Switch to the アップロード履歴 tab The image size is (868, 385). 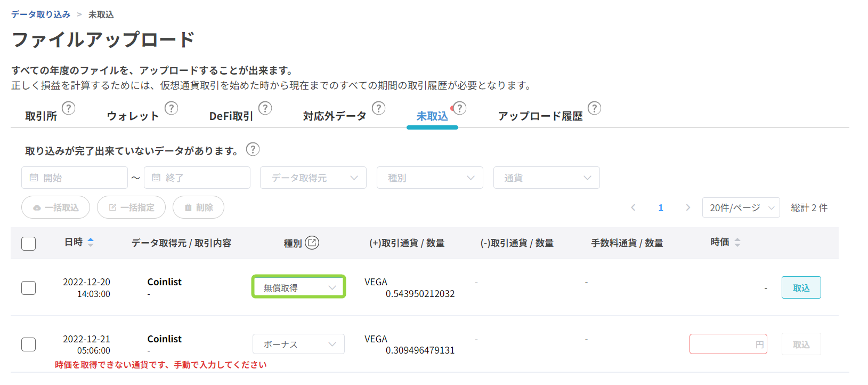(540, 116)
